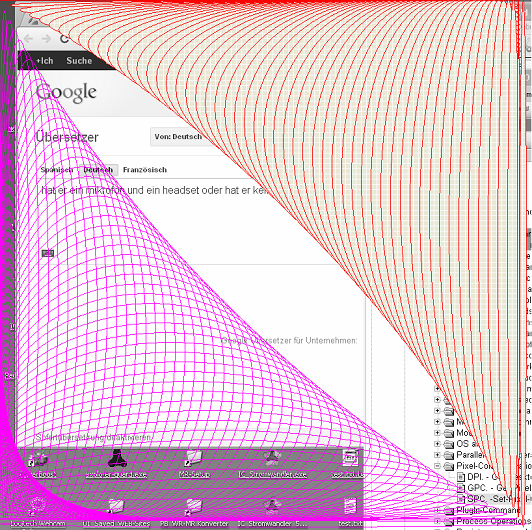Image resolution: width=532 pixels, height=530 pixels.
Task: Click the OS a… folder icon
Action: tap(449, 444)
